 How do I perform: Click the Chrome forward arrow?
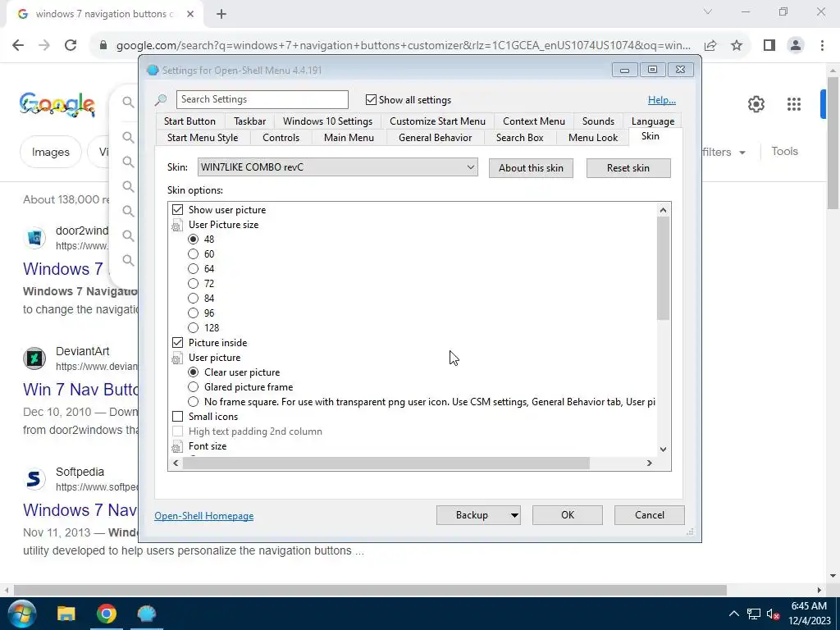44,46
